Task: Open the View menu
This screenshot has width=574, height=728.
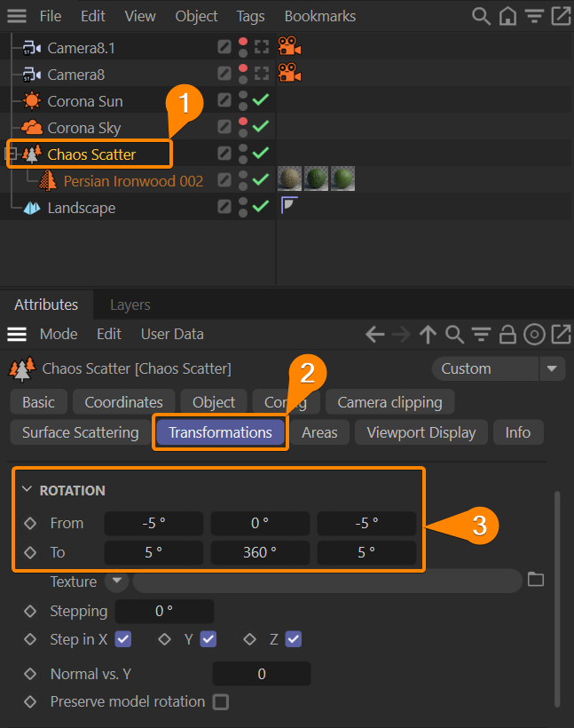Action: [x=140, y=16]
